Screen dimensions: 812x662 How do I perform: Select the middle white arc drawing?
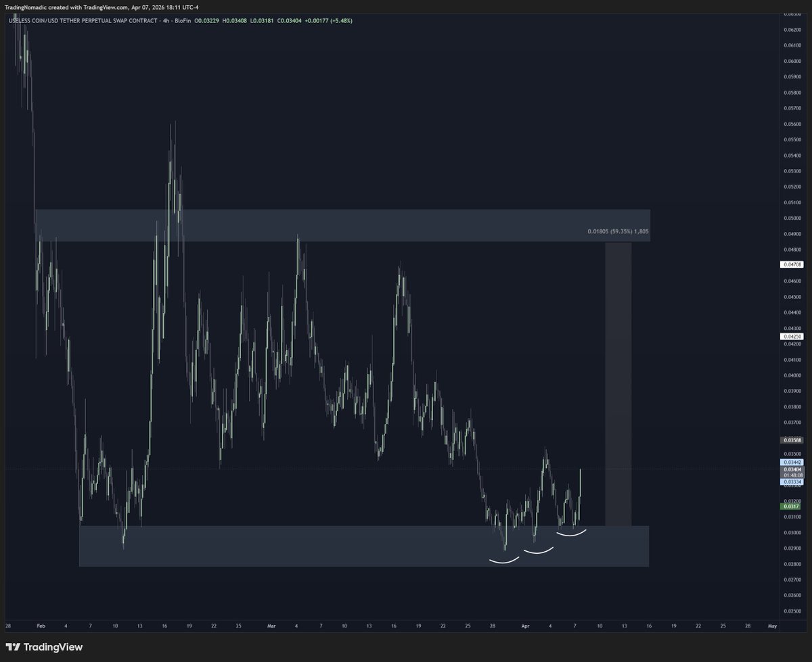pos(539,552)
